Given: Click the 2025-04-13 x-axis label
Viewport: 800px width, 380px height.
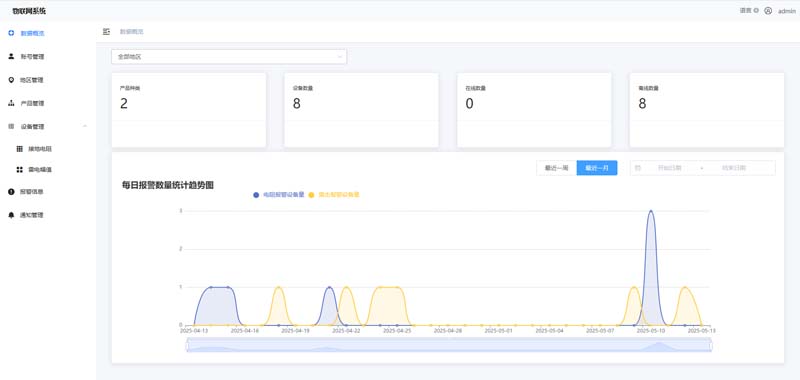Looking at the screenshot, I should coord(194,331).
